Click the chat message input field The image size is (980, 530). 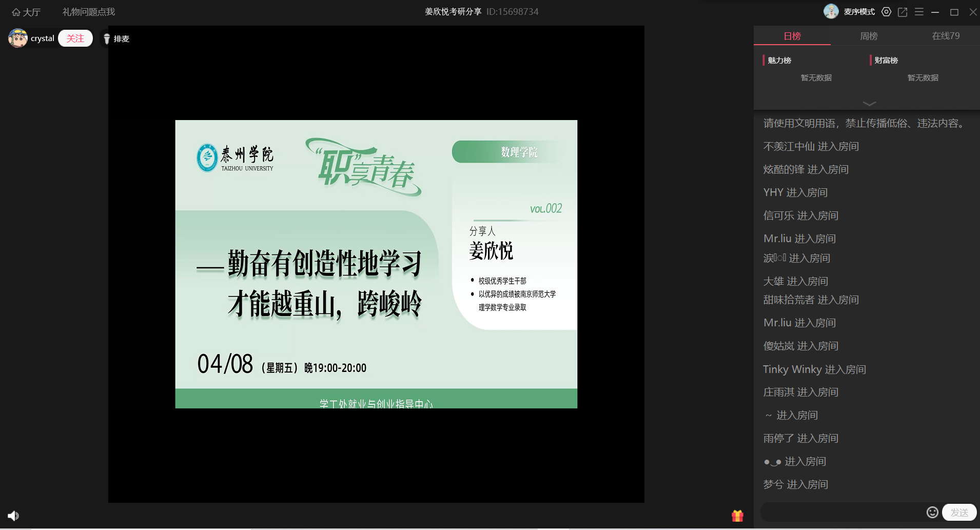click(841, 512)
